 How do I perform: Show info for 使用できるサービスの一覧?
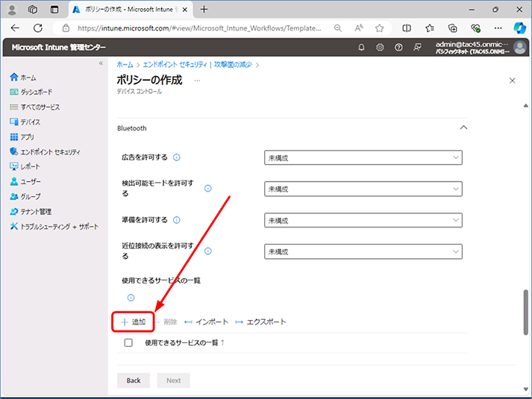tap(131, 298)
